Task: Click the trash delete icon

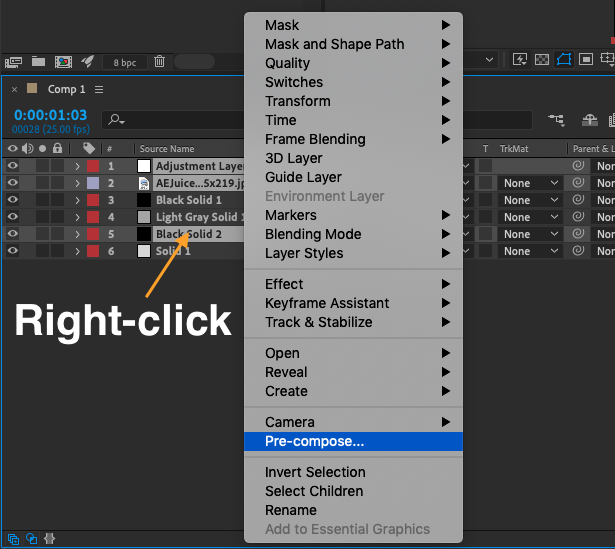Action: pos(159,62)
